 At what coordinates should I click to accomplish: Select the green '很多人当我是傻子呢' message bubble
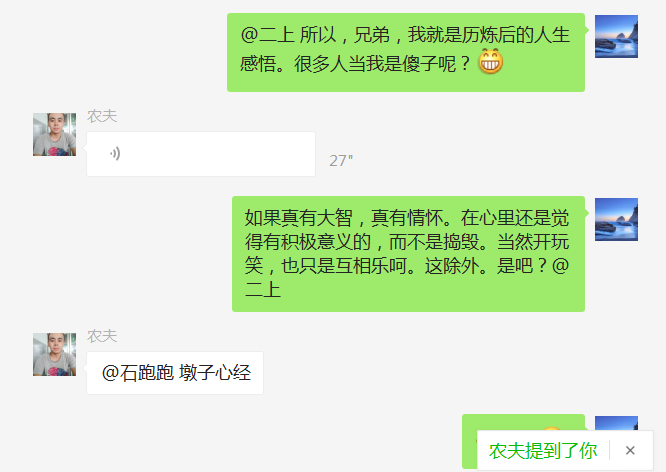(406, 53)
